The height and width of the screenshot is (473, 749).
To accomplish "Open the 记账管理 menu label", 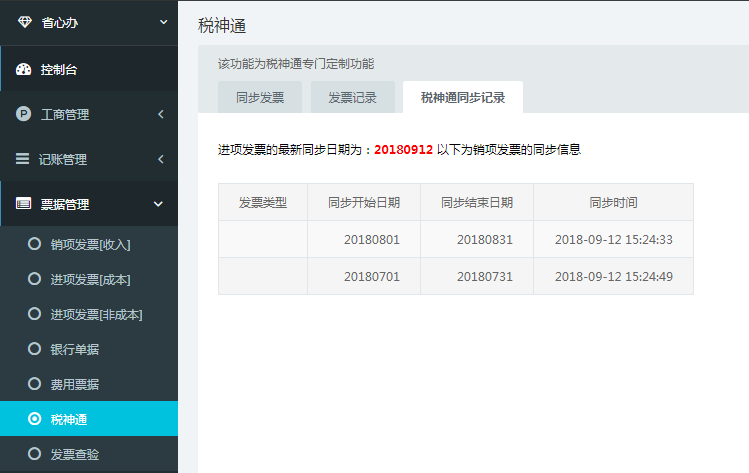I will tap(63, 160).
